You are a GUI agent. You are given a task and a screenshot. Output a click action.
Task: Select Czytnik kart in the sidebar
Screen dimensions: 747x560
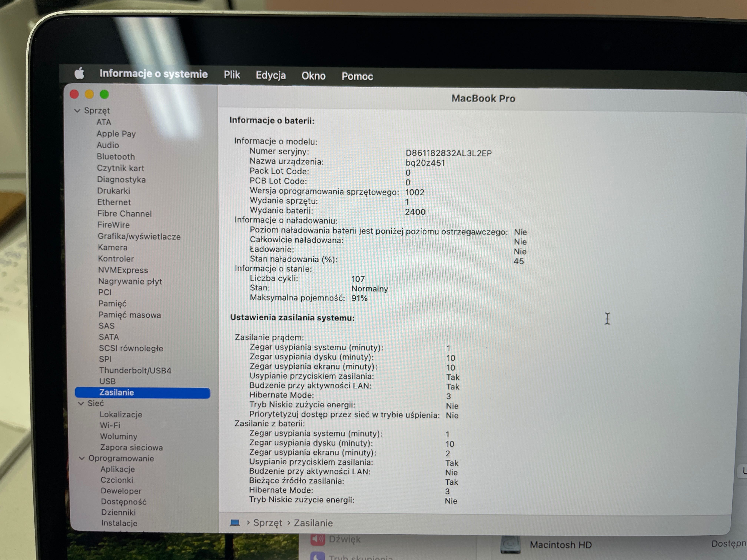coord(121,168)
